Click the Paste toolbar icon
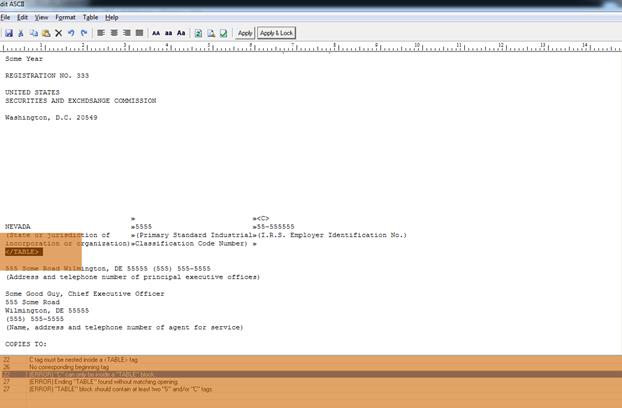 (x=46, y=33)
